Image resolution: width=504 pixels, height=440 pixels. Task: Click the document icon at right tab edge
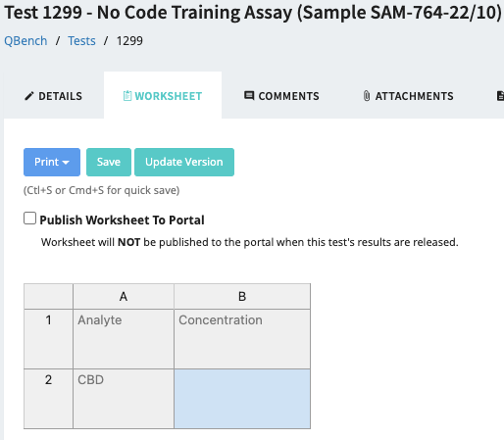tap(500, 96)
